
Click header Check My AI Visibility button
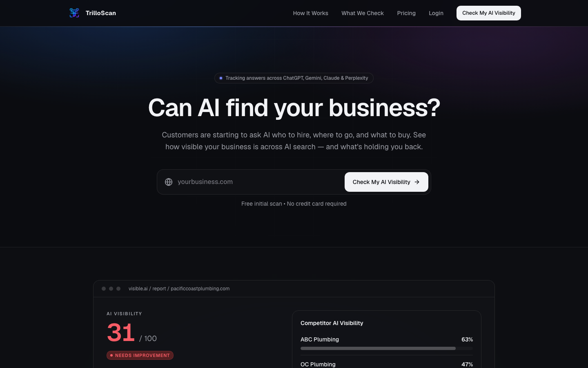489,13
